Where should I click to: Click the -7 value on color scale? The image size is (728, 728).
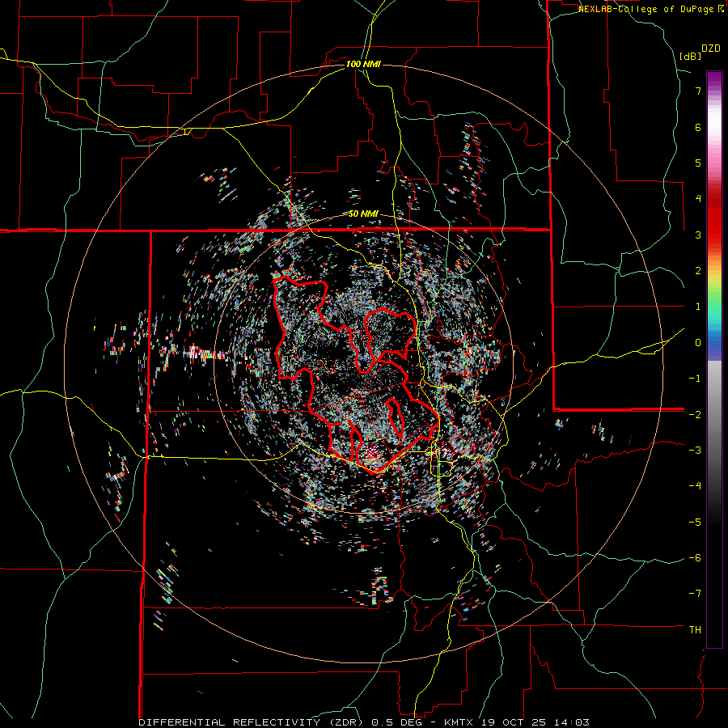[695, 594]
